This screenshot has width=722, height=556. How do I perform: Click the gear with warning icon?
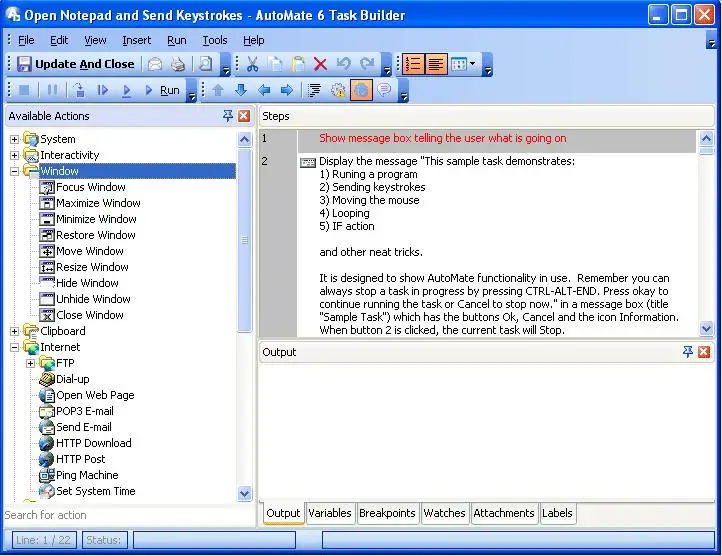click(338, 90)
